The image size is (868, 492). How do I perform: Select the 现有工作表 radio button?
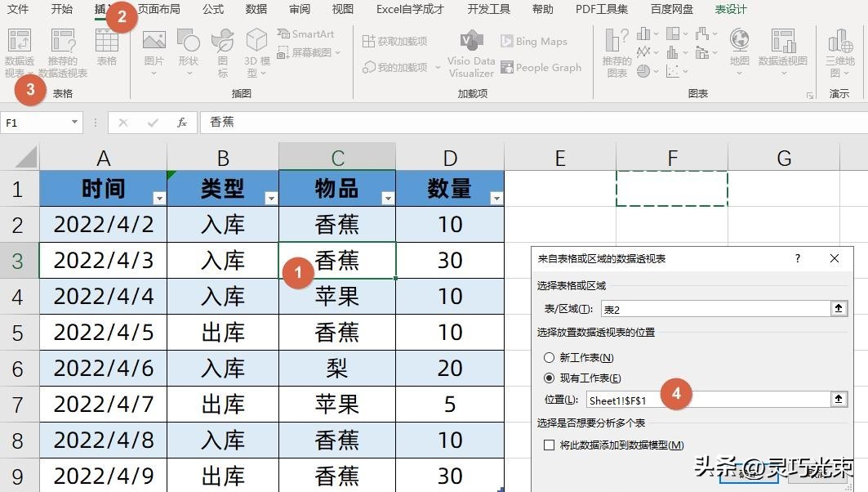click(549, 378)
